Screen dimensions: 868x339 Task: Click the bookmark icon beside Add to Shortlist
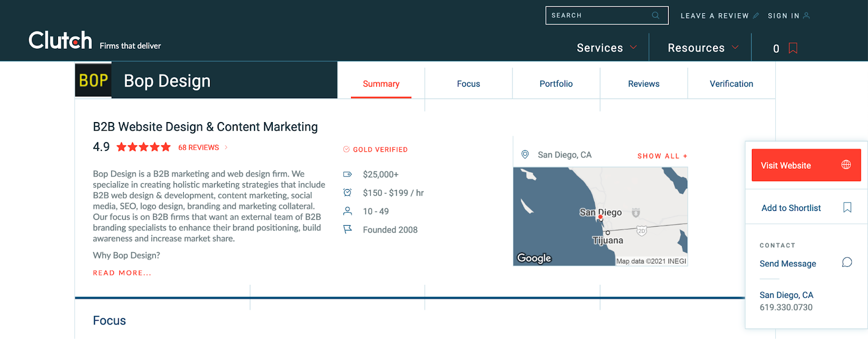click(x=847, y=207)
